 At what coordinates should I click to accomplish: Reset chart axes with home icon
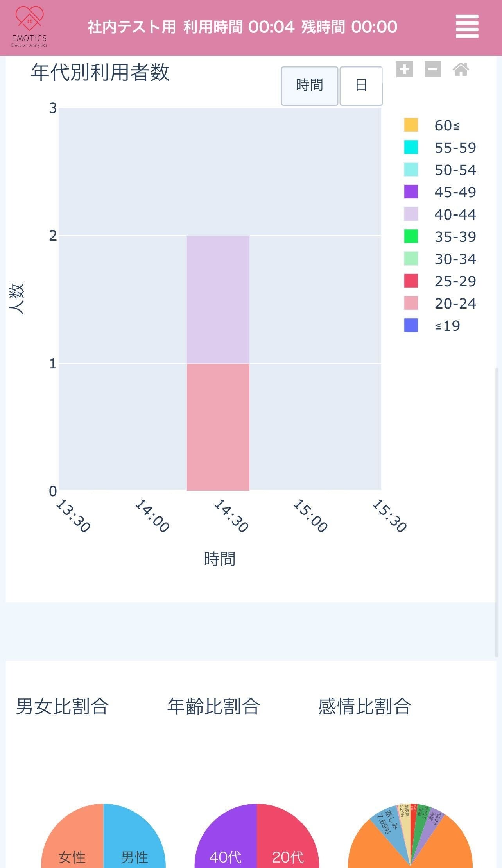click(x=461, y=70)
